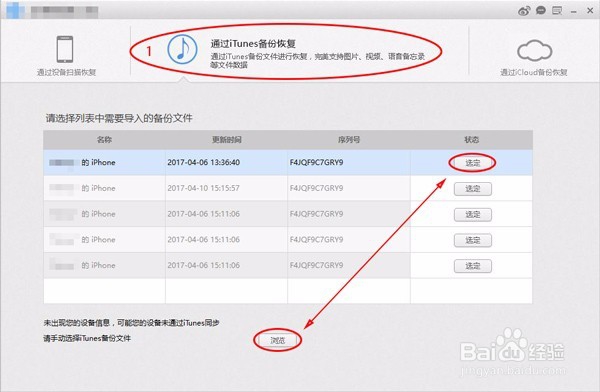This screenshot has height=392, width=600.
Task: Sort by 序列号 column header
Action: (x=349, y=140)
